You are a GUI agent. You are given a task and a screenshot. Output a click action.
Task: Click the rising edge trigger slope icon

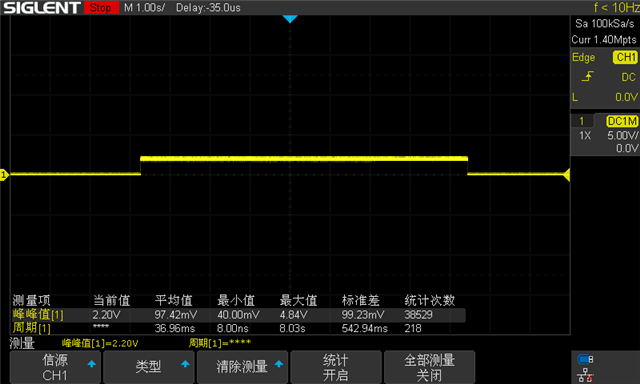click(587, 76)
